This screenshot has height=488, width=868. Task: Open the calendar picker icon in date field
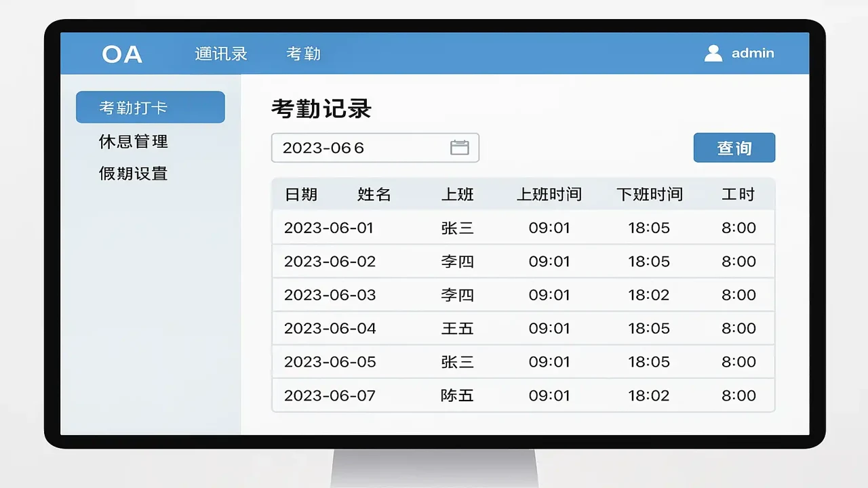click(x=460, y=147)
